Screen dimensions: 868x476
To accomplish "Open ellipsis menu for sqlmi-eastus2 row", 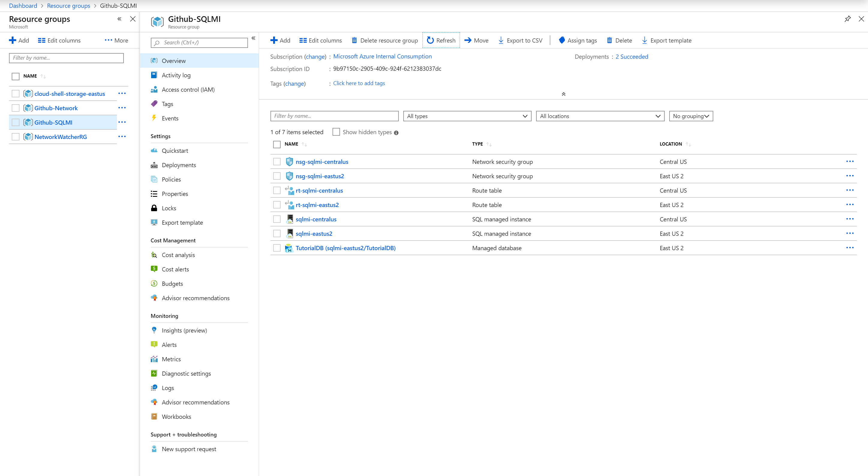I will (849, 233).
